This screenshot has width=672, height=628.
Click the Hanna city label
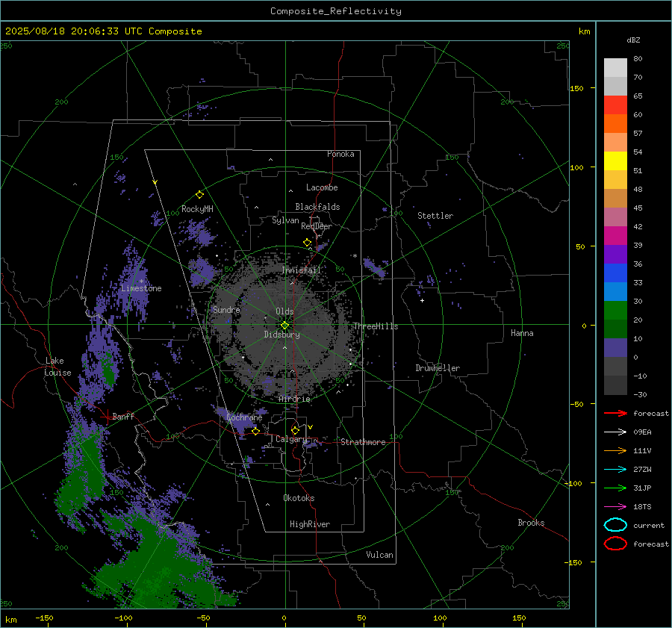point(522,333)
